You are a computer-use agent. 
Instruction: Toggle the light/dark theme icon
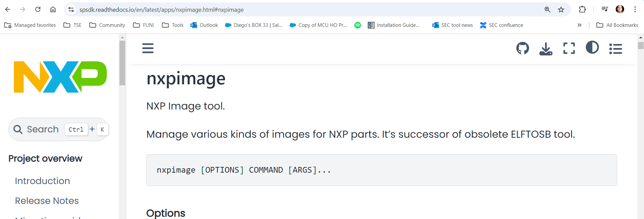[x=592, y=47]
